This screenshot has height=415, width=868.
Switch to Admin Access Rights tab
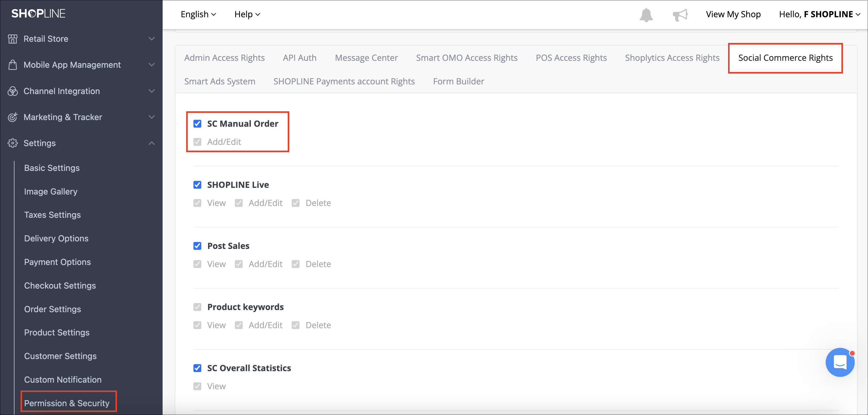point(225,58)
